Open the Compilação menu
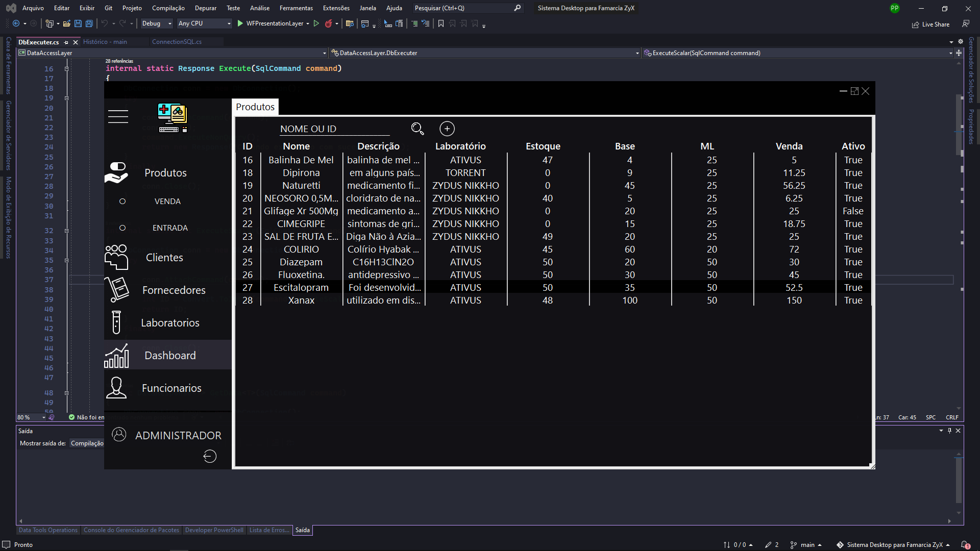Image resolution: width=980 pixels, height=551 pixels. [x=168, y=8]
